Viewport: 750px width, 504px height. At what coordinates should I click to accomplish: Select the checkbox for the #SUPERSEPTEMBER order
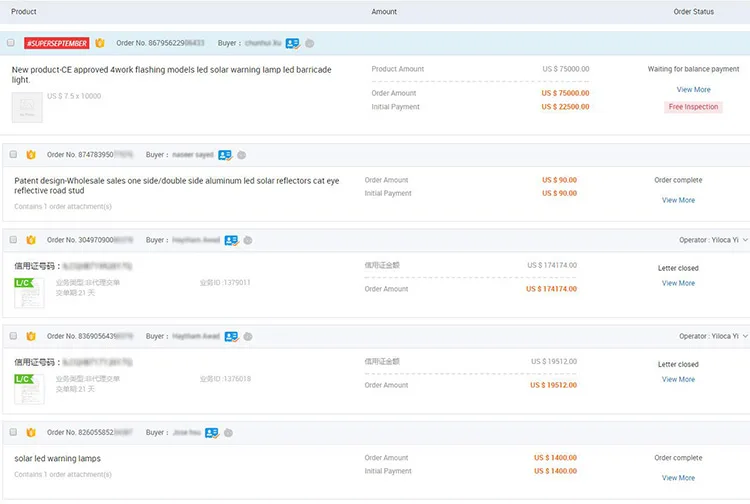(11, 44)
